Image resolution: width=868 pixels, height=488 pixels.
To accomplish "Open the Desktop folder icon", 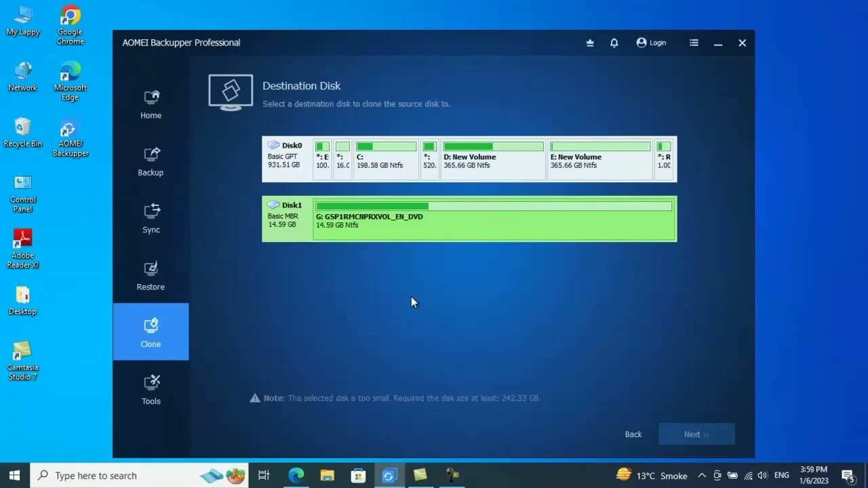I will [x=23, y=301].
